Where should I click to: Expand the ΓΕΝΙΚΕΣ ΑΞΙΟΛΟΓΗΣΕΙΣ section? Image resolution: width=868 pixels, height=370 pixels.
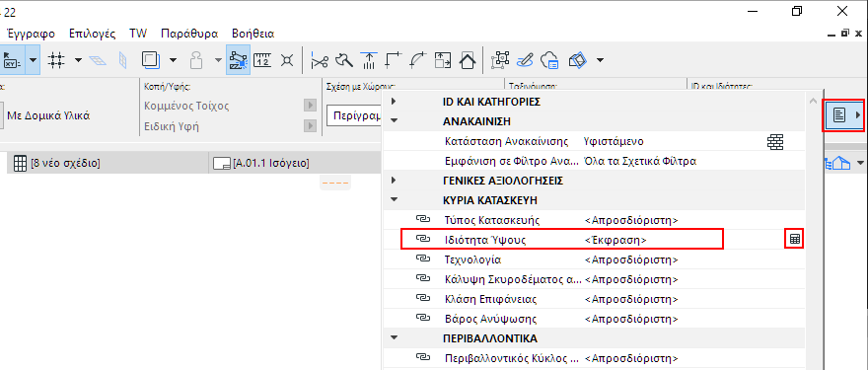pos(394,180)
